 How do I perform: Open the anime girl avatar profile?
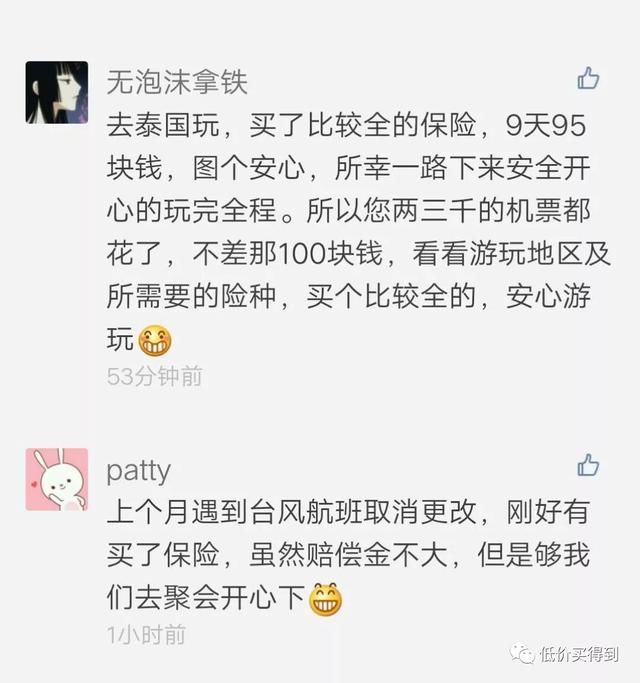point(57,92)
